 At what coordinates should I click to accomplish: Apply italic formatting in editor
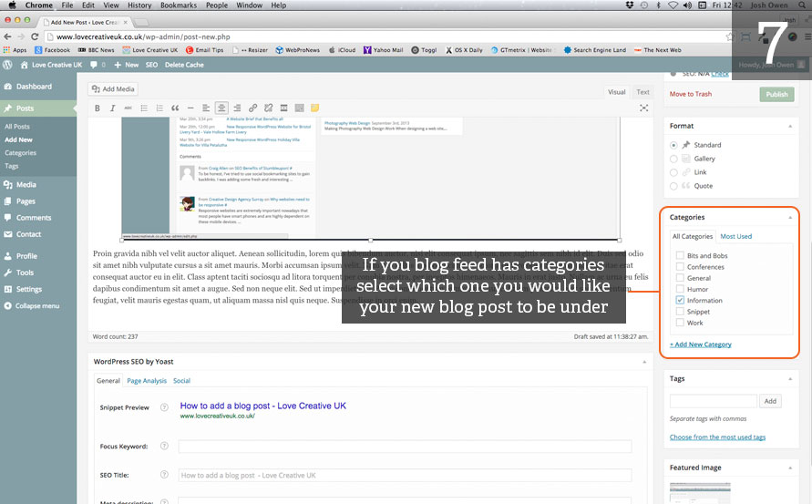coord(113,108)
